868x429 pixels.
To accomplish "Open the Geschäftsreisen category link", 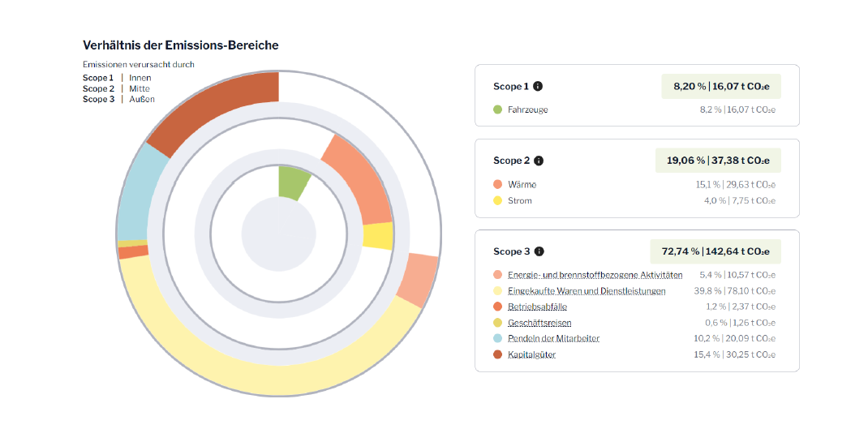I will [x=539, y=323].
